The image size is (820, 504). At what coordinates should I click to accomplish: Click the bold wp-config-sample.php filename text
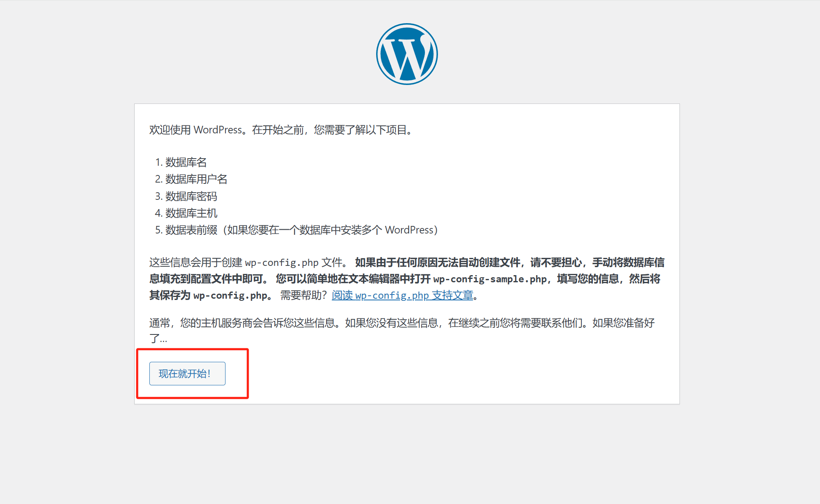click(490, 279)
